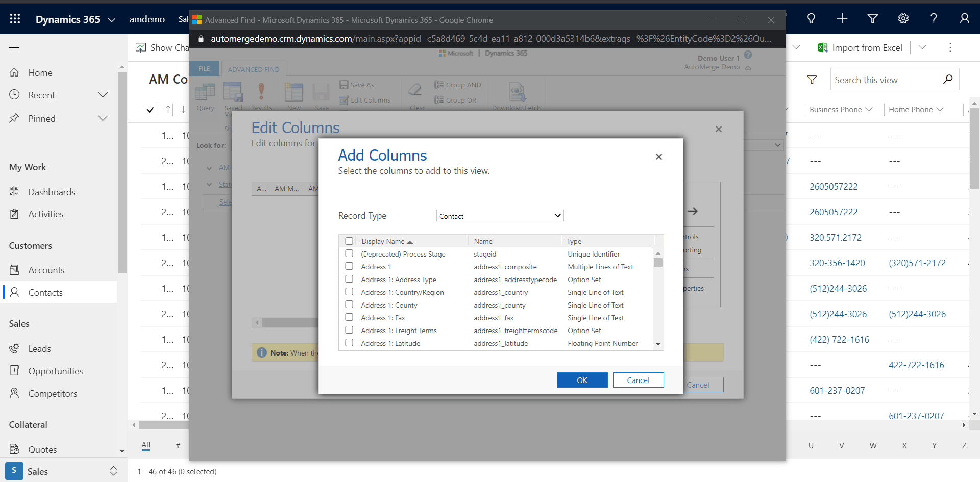The height and width of the screenshot is (482, 980).
Task: Select the ADVANCED FIND ribbon tab
Action: pyautogui.click(x=254, y=69)
